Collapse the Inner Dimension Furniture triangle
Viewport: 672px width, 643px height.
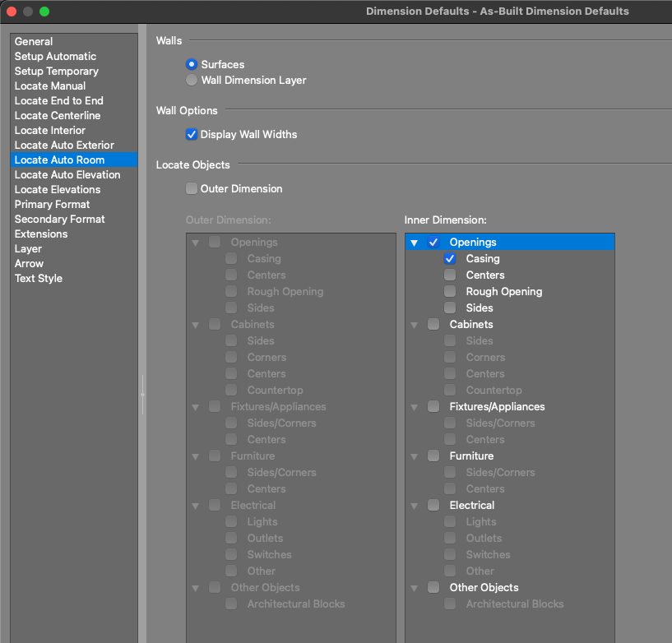[x=415, y=456]
